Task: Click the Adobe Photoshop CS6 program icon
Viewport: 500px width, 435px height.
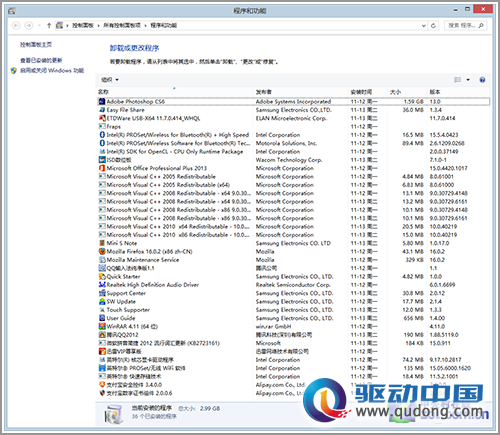Action: (102, 101)
